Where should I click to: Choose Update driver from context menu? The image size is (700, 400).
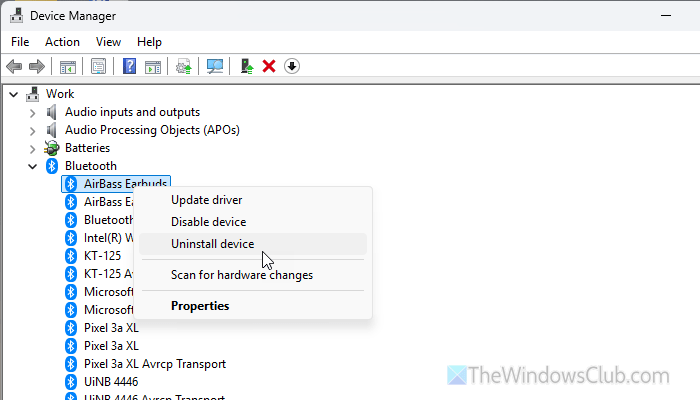pyautogui.click(x=253, y=200)
